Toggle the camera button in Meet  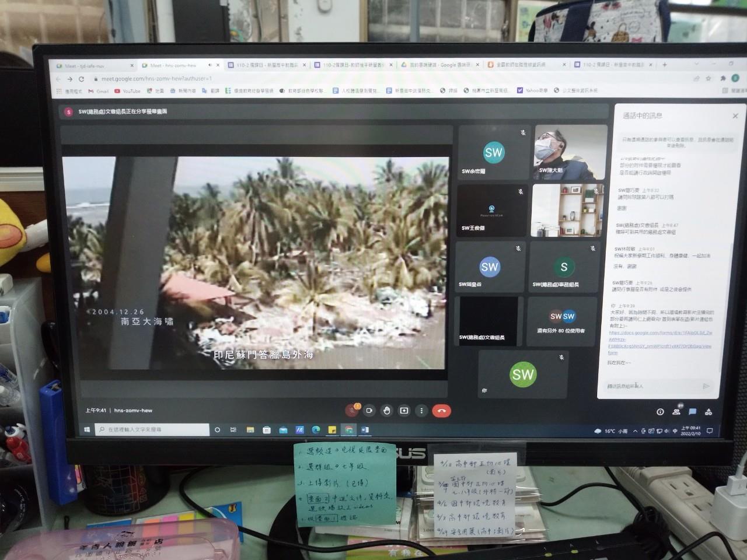369,411
